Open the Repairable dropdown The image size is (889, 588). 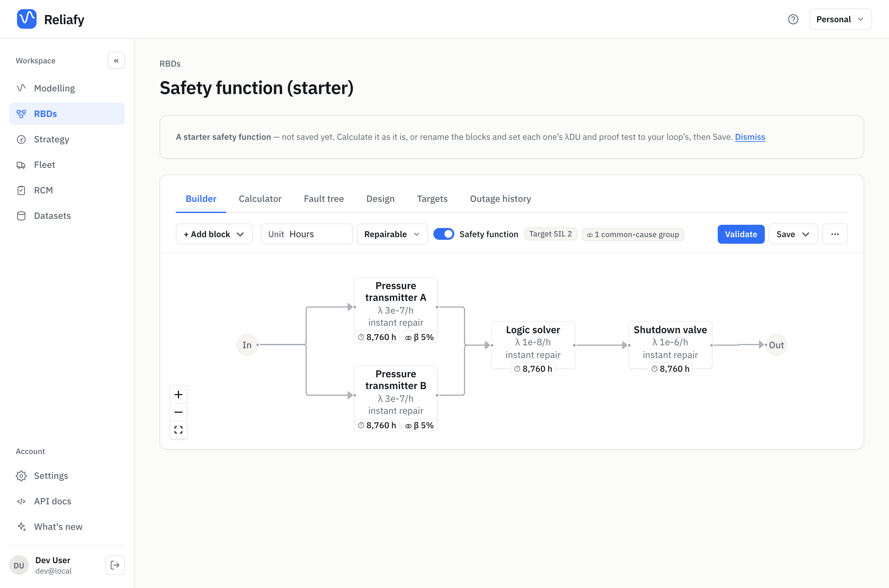pos(392,234)
